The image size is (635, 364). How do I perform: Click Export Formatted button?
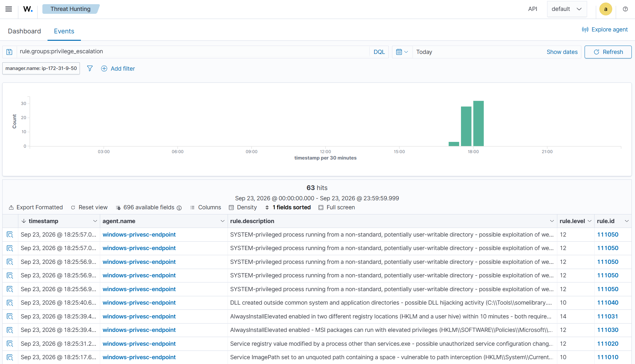[36, 207]
